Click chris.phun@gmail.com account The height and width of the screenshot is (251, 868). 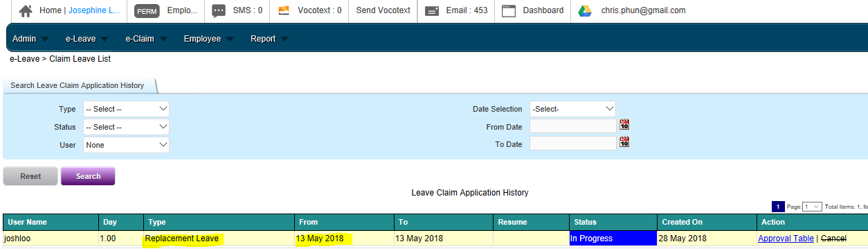click(x=643, y=10)
